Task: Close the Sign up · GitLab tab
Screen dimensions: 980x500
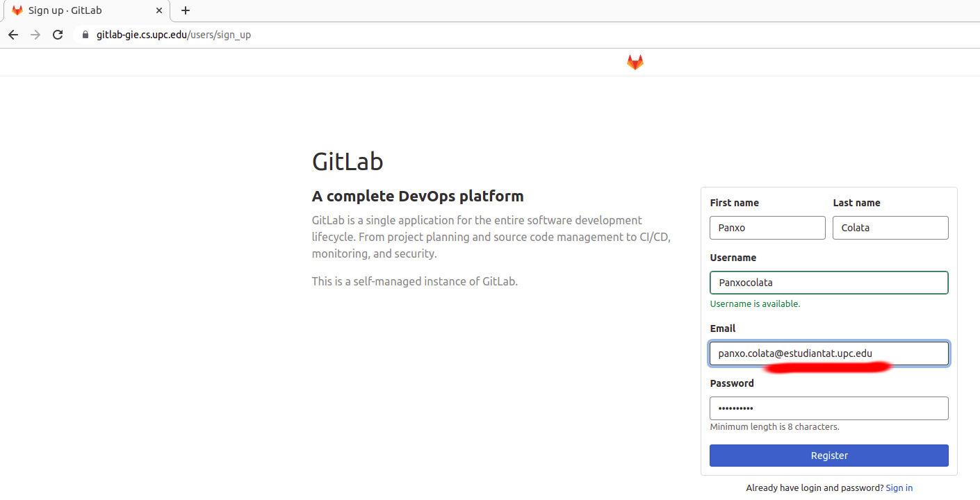Action: click(x=160, y=10)
